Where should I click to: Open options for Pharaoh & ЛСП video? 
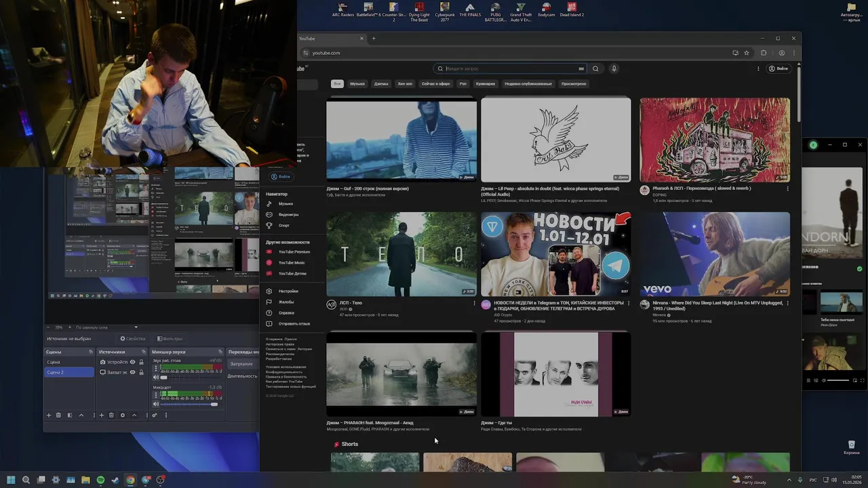tap(787, 189)
